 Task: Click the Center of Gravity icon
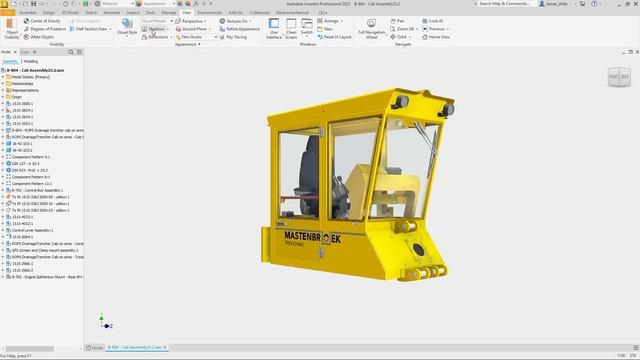click(27, 21)
